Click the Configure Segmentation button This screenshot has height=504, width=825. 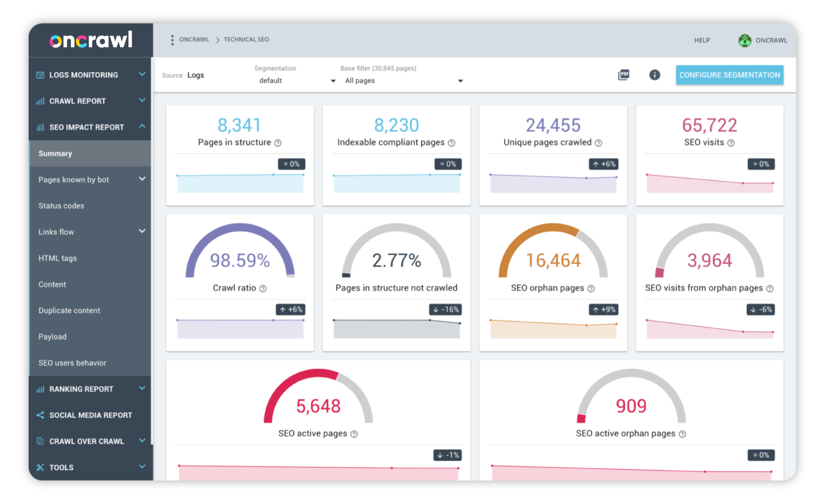tap(729, 75)
